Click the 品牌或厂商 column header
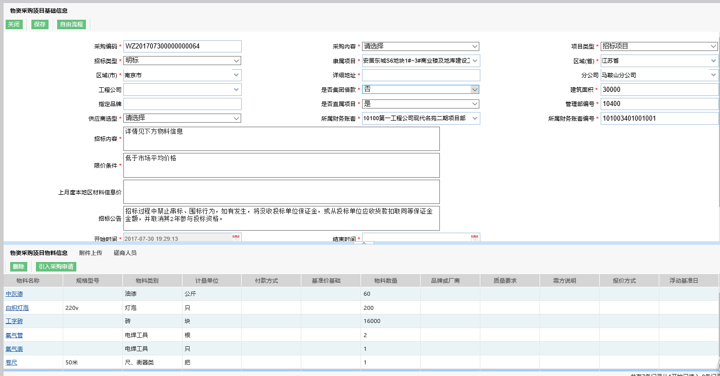The height and width of the screenshot is (376, 720). [x=450, y=281]
